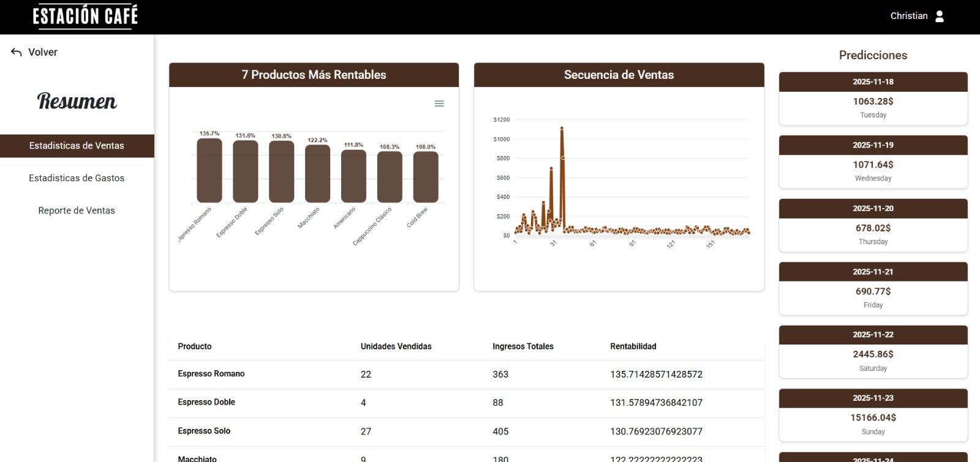Click the highest peak in sales sequence
The image size is (980, 462).
pyautogui.click(x=562, y=129)
